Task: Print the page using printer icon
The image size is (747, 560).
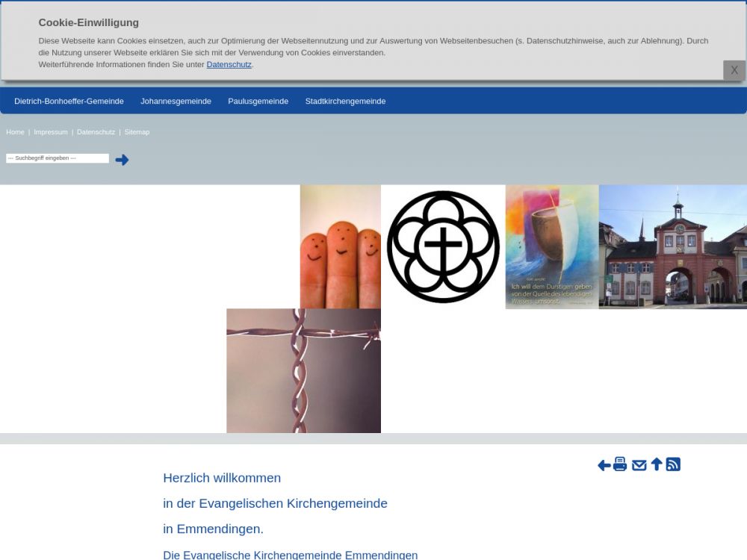Action: tap(620, 464)
